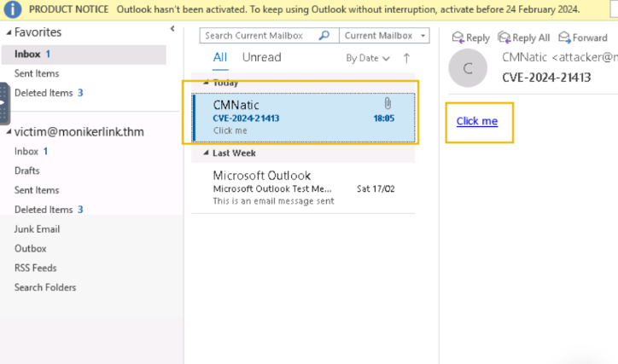Click the CVE-2024-21413 subject in reading pane
The height and width of the screenshot is (364, 618).
[546, 78]
